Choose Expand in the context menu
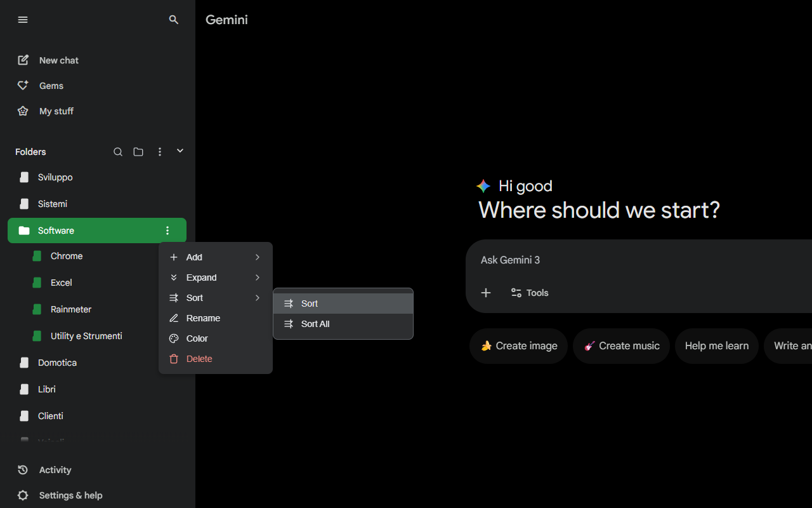Viewport: 812px width, 508px height. (216, 277)
